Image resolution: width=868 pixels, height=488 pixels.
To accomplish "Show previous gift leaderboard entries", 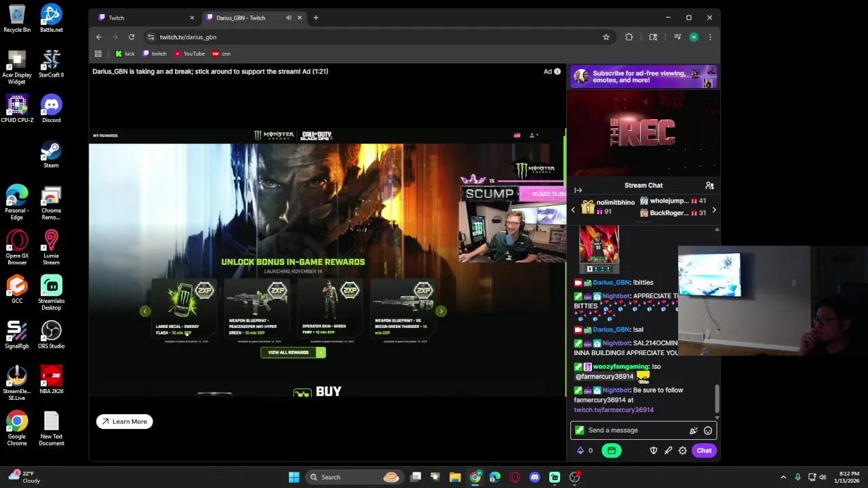I will pyautogui.click(x=573, y=211).
